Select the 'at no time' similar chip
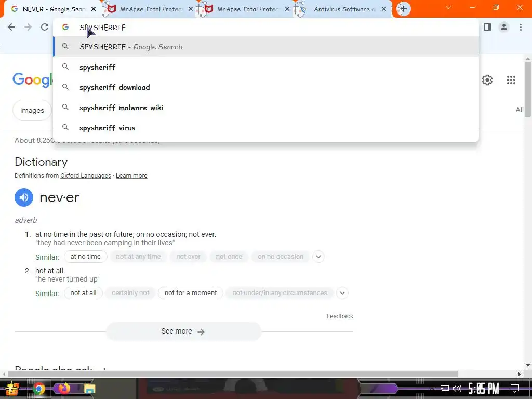 click(x=86, y=257)
